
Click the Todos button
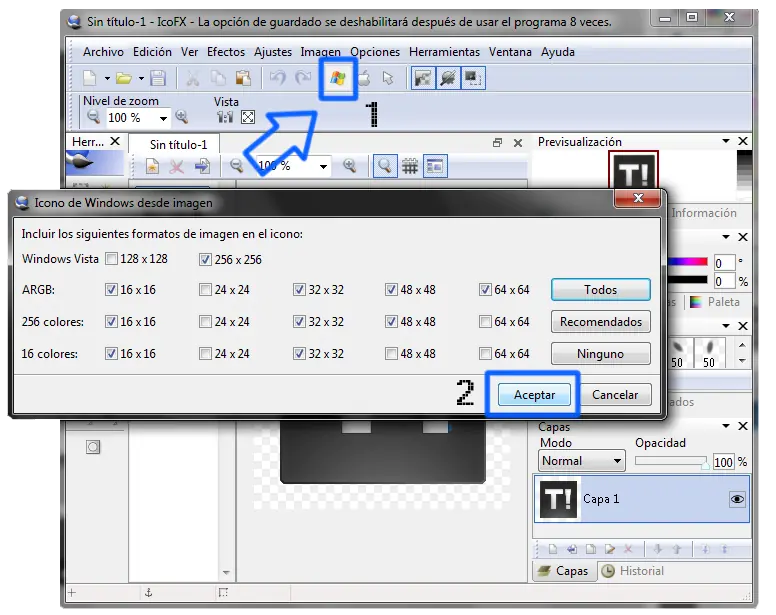(600, 289)
